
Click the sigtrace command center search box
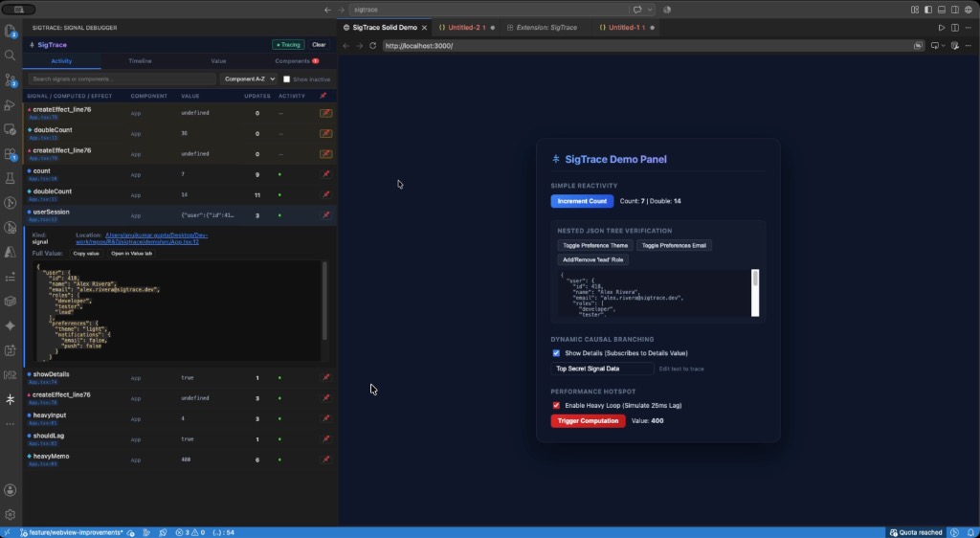point(489,10)
